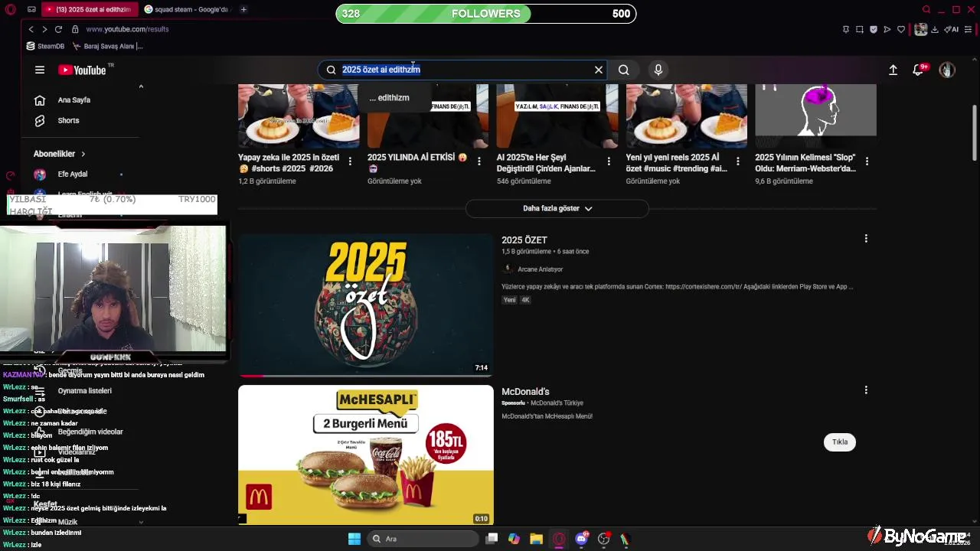Open the three-dot menu for 2025 ÖZET video
This screenshot has width=980, height=551.
click(866, 239)
